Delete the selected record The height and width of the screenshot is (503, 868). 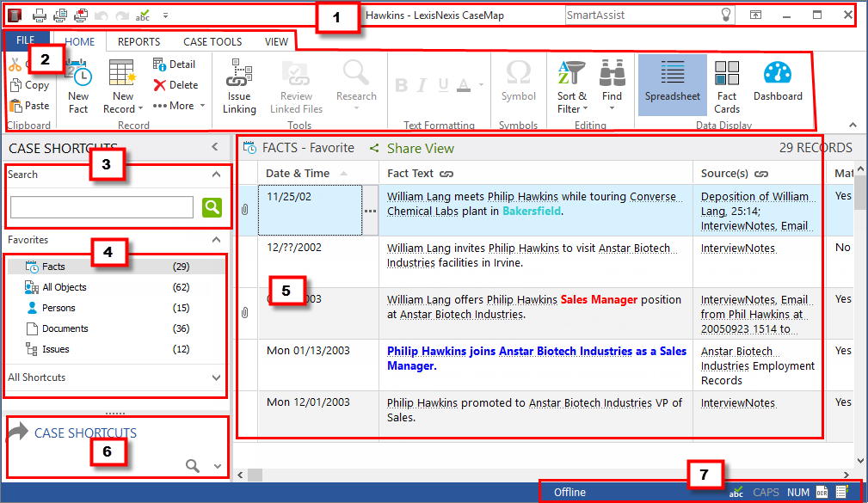[x=175, y=85]
